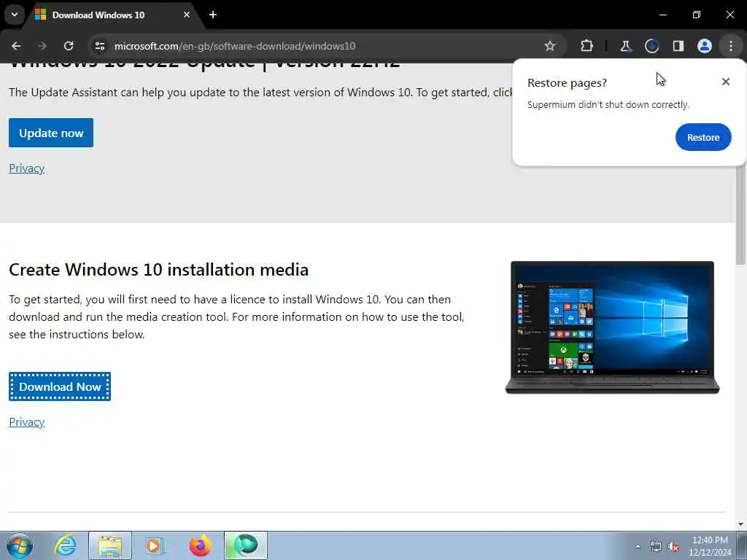Click the Update now button
Viewport: 747px width, 560px height.
[51, 133]
